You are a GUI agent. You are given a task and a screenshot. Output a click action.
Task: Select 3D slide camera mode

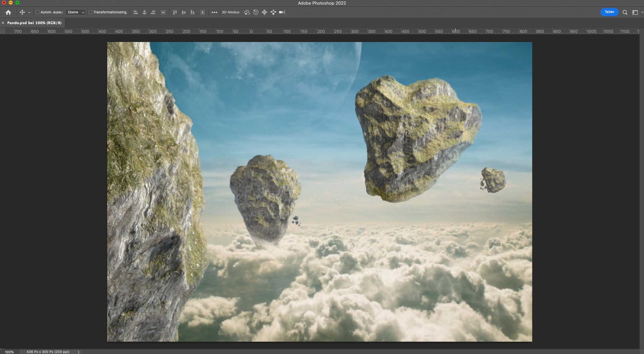tap(273, 12)
